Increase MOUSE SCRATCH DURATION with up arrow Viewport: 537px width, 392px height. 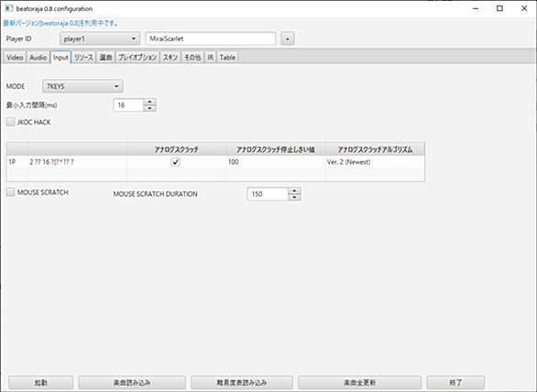click(294, 191)
